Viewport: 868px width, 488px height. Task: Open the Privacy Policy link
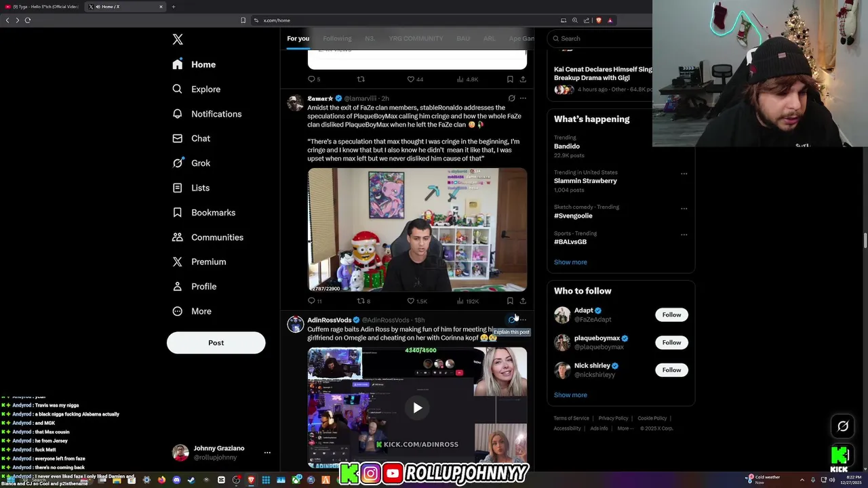point(613,418)
